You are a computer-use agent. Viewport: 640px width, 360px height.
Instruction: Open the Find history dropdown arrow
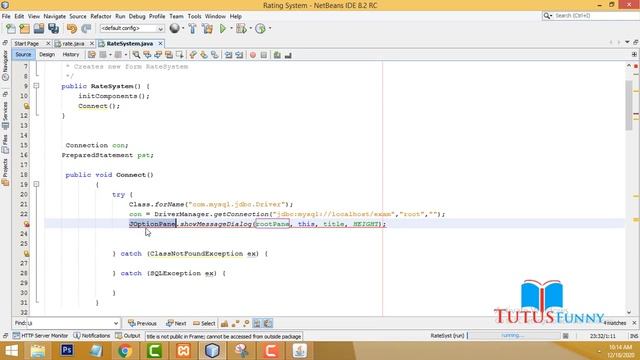116,323
